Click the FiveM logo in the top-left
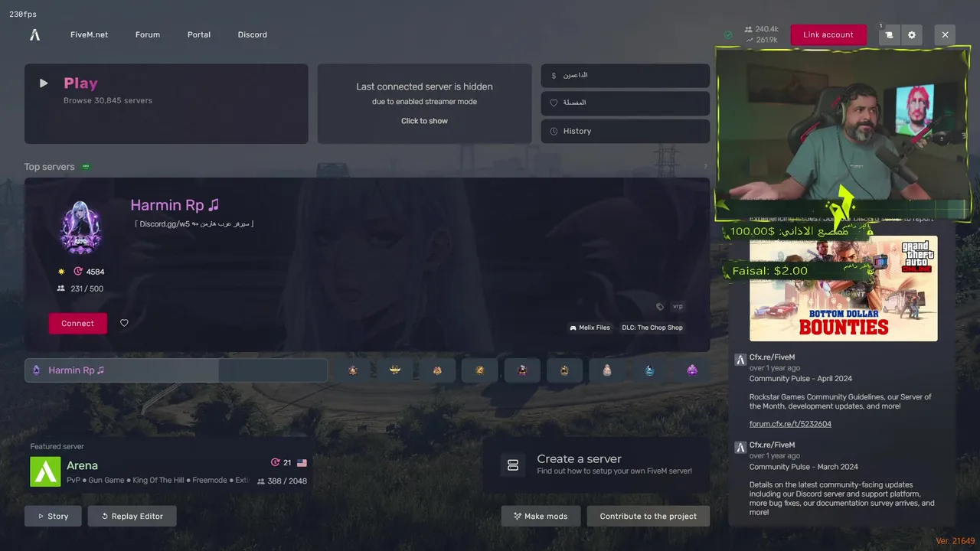The height and width of the screenshot is (551, 980). tap(34, 34)
